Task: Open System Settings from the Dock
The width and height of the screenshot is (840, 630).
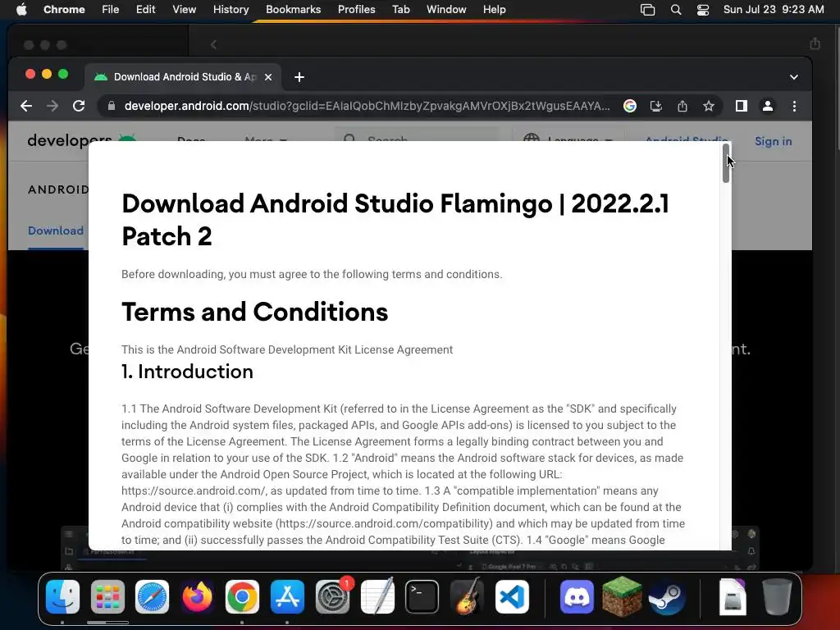Action: click(332, 597)
